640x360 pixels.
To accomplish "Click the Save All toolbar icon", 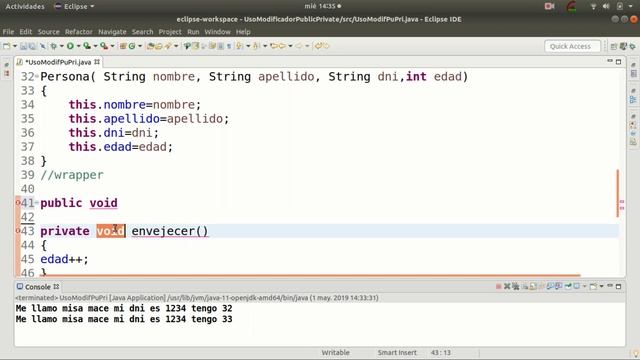I will pyautogui.click(x=32, y=46).
